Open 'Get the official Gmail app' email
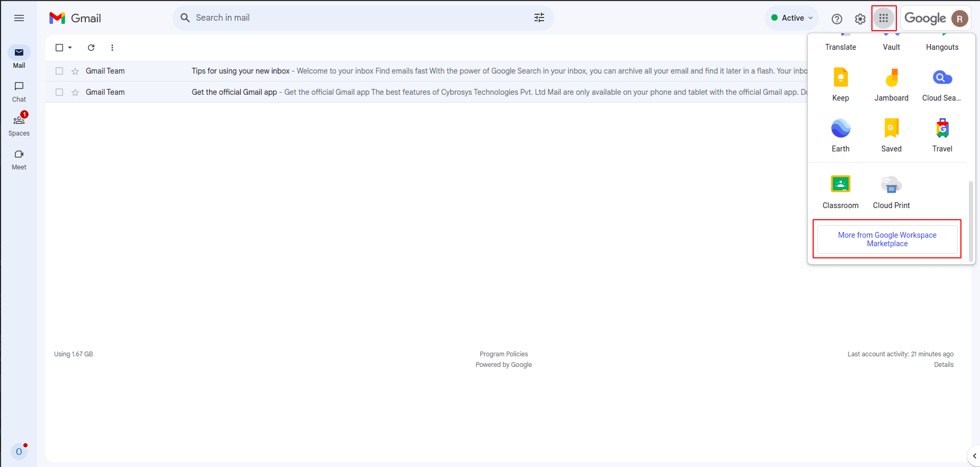Screen dimensions: 980x467 [x=426, y=92]
